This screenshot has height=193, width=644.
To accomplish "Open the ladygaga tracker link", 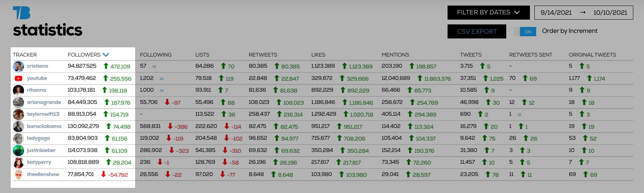I will click(38, 138).
